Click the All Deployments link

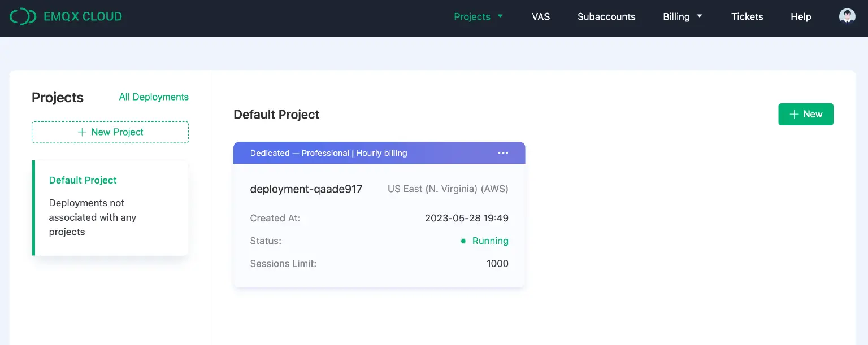[x=154, y=97]
